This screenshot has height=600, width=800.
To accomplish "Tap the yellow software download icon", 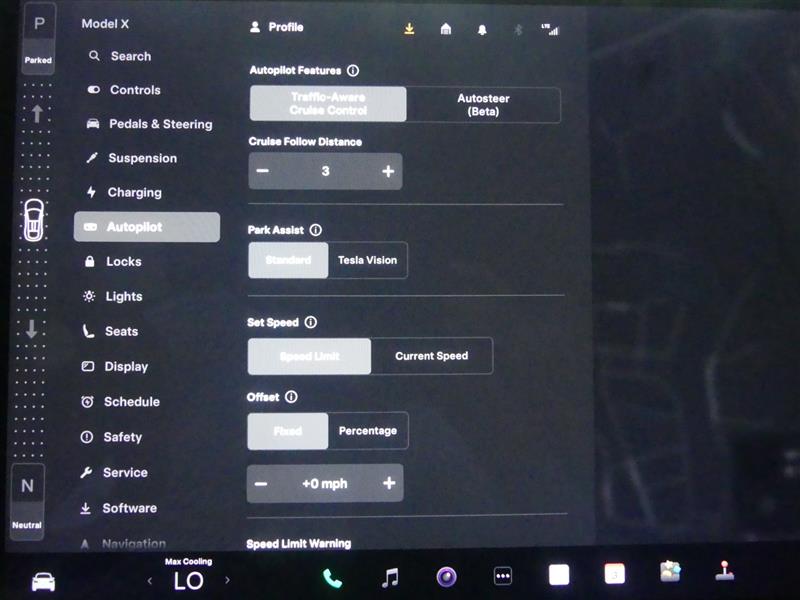I will tap(409, 29).
